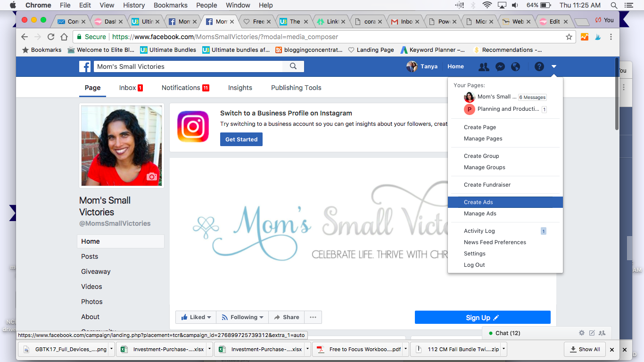This screenshot has width=644, height=362.
Task: Click the Chrome address bar URL
Action: 225,37
